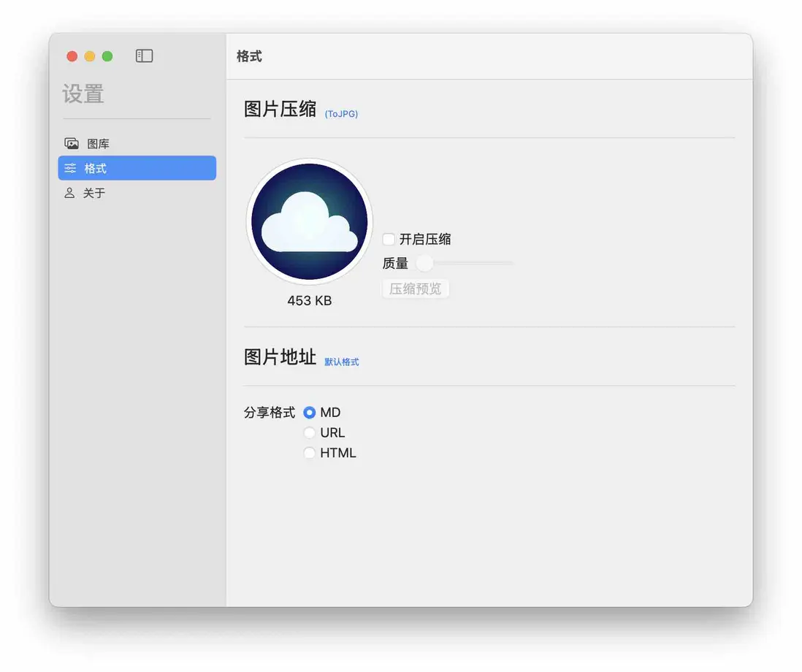Adjust the 质量 quality slider handle

click(424, 263)
